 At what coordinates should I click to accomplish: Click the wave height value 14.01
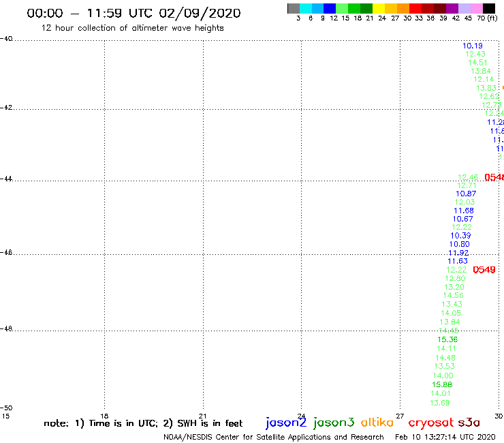(441, 394)
